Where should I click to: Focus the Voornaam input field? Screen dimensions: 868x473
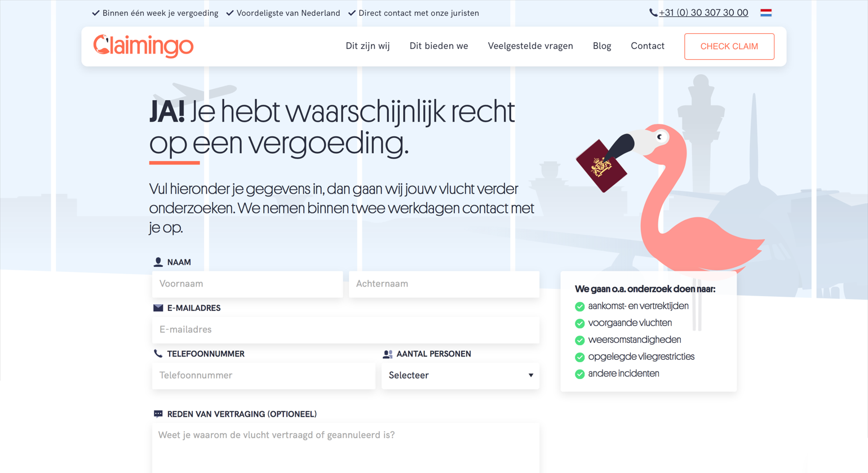(247, 284)
